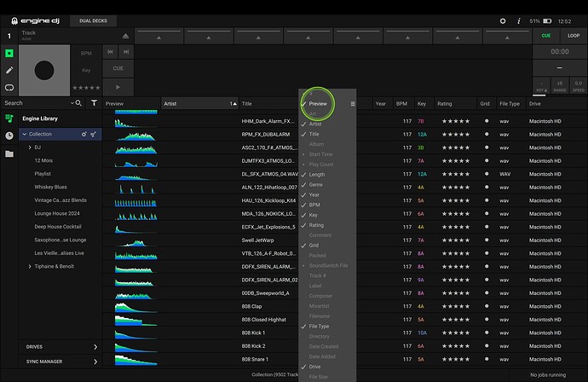
Task: Open settings with the gear icon
Action: (x=502, y=20)
